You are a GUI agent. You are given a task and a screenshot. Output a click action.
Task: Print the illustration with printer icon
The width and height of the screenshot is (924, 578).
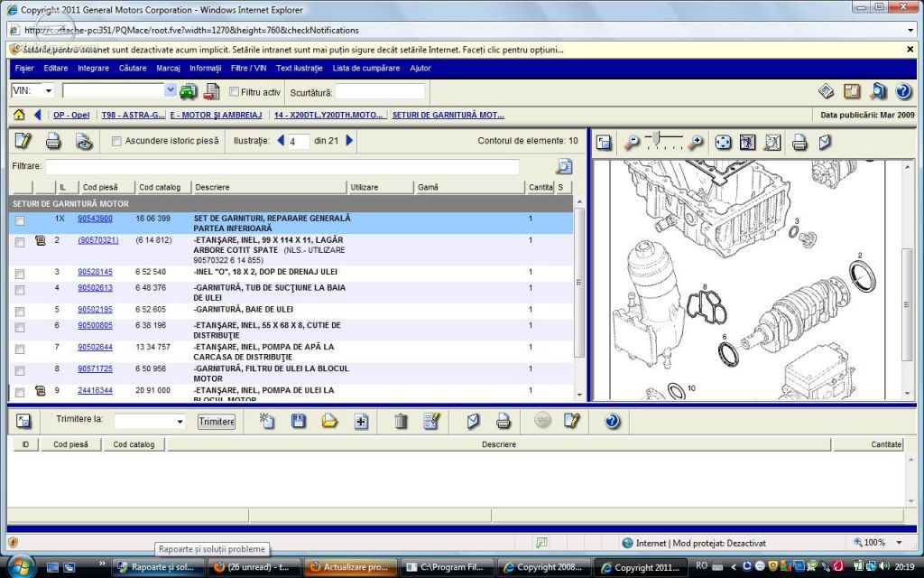click(799, 142)
